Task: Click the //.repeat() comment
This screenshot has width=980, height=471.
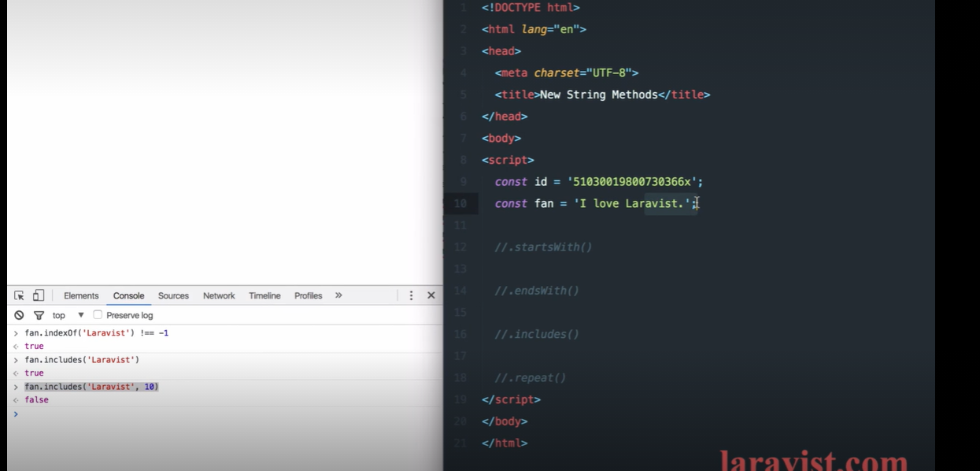Action: pyautogui.click(x=531, y=378)
